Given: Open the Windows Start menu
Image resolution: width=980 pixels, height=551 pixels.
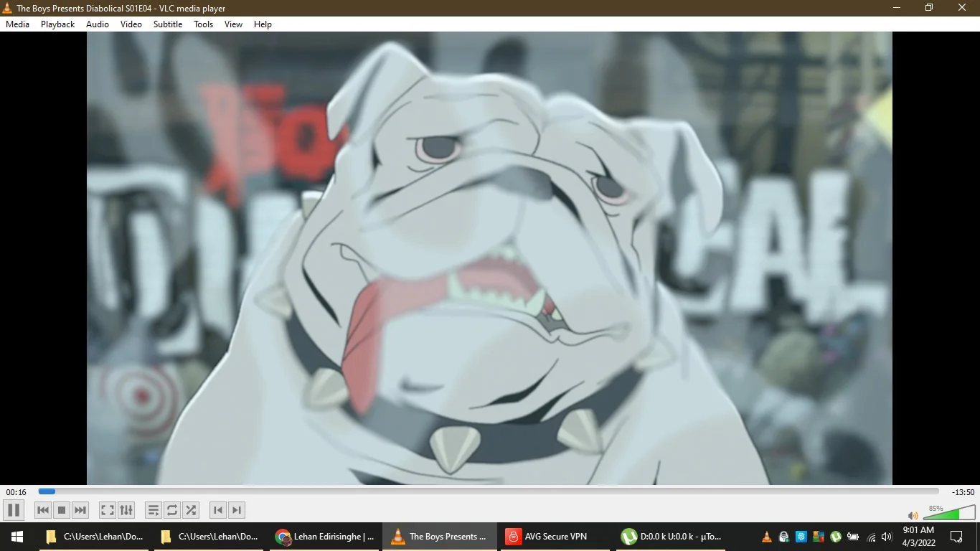Looking at the screenshot, I should pos(17,536).
